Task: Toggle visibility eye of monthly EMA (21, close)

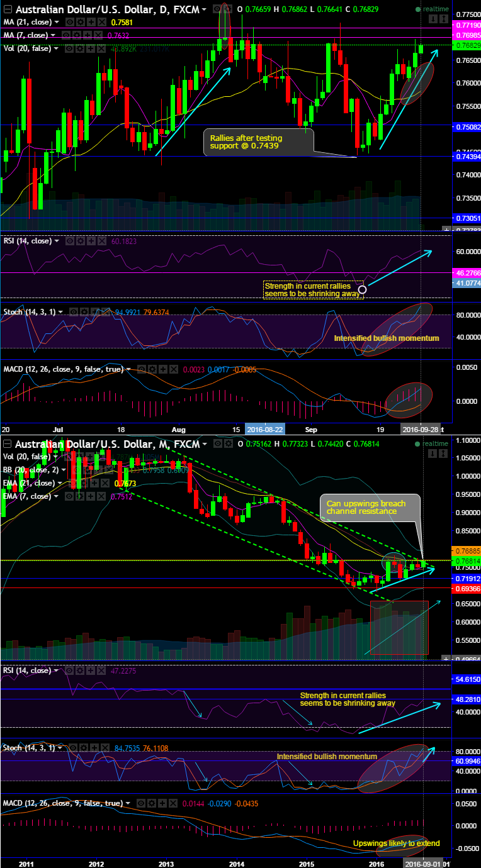Action: pyautogui.click(x=72, y=483)
